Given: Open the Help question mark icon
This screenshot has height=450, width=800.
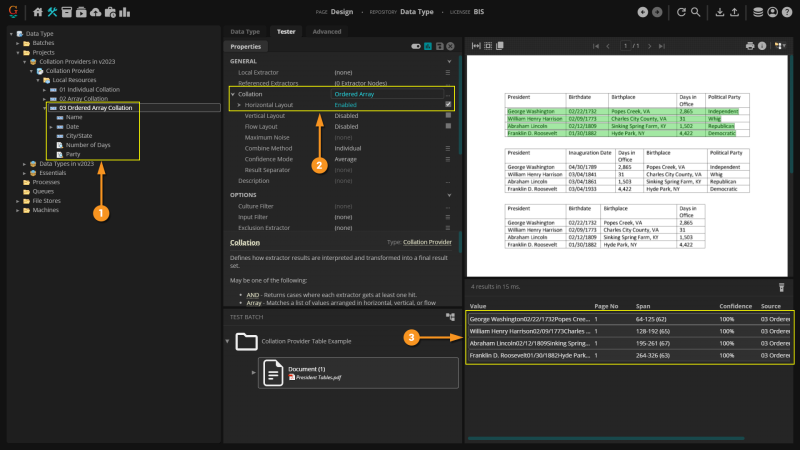Looking at the screenshot, I should [x=788, y=12].
